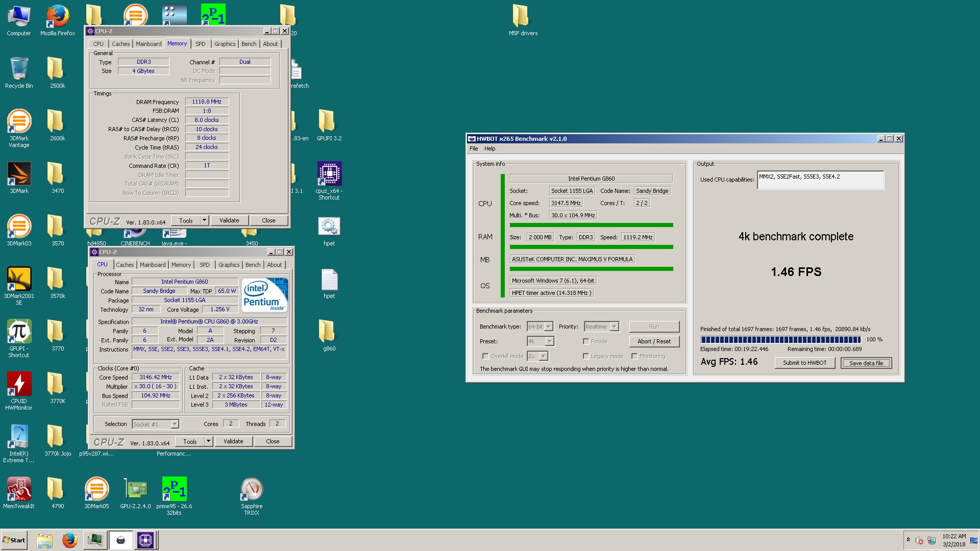Viewport: 980px width, 551px height.
Task: Open the About tab in the upper CPU-Z window
Action: [271, 44]
